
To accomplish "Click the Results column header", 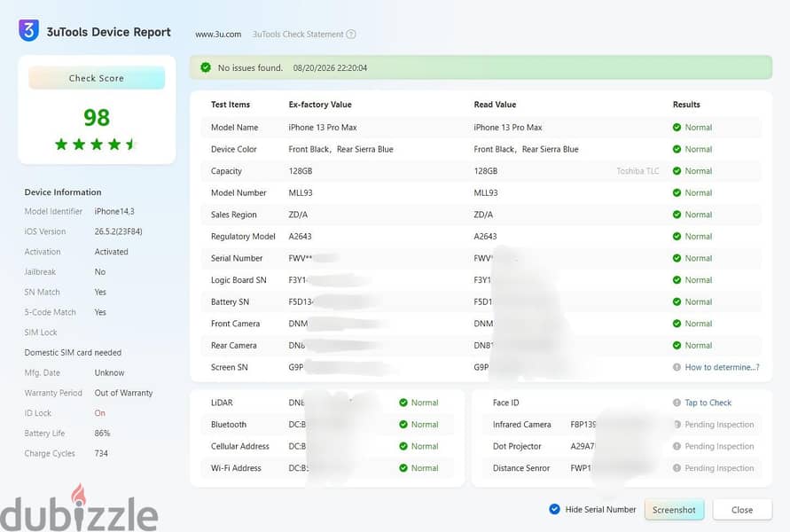I will [686, 105].
